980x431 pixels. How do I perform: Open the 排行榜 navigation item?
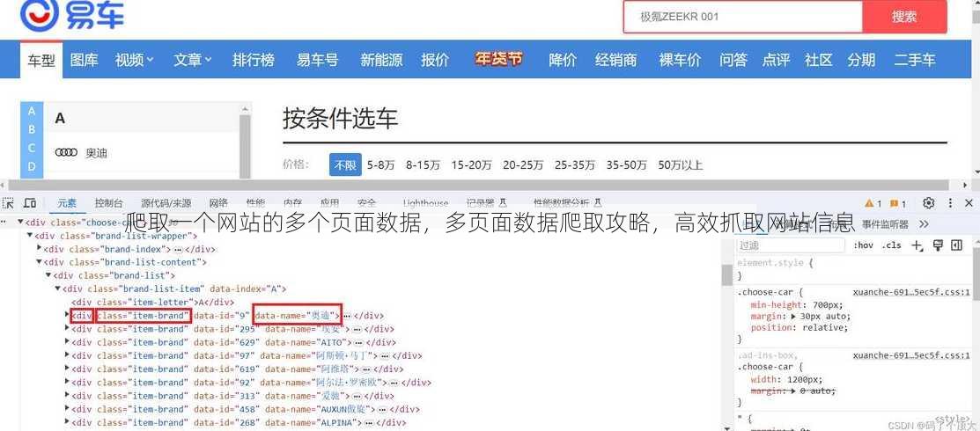coord(253,60)
